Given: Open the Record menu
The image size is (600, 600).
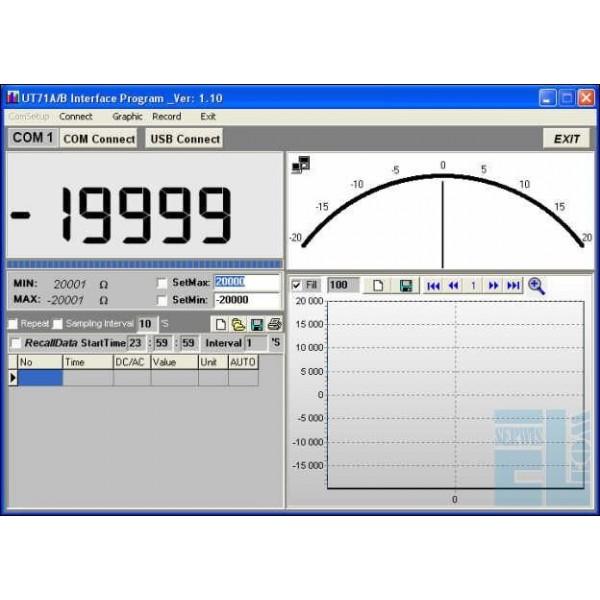Looking at the screenshot, I should coord(166,117).
